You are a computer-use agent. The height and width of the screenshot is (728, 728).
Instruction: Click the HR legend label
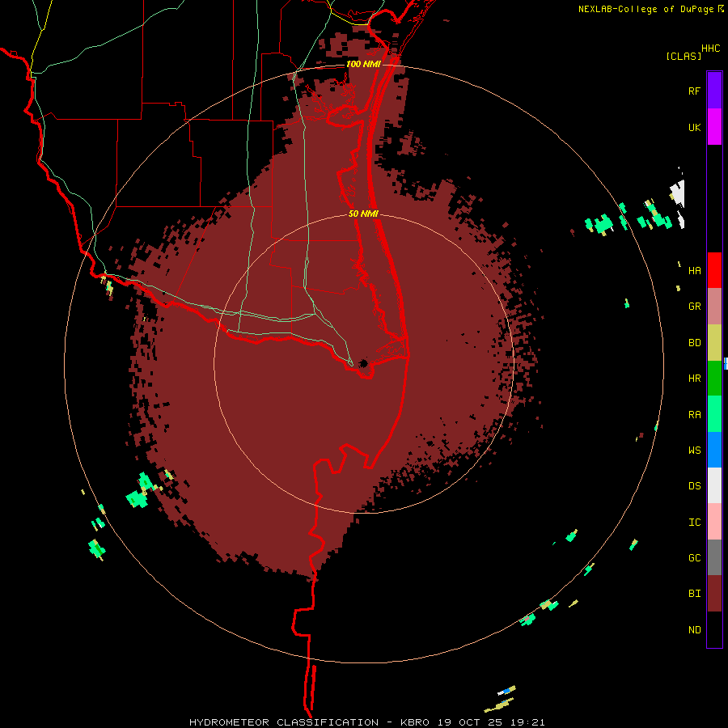coord(694,379)
